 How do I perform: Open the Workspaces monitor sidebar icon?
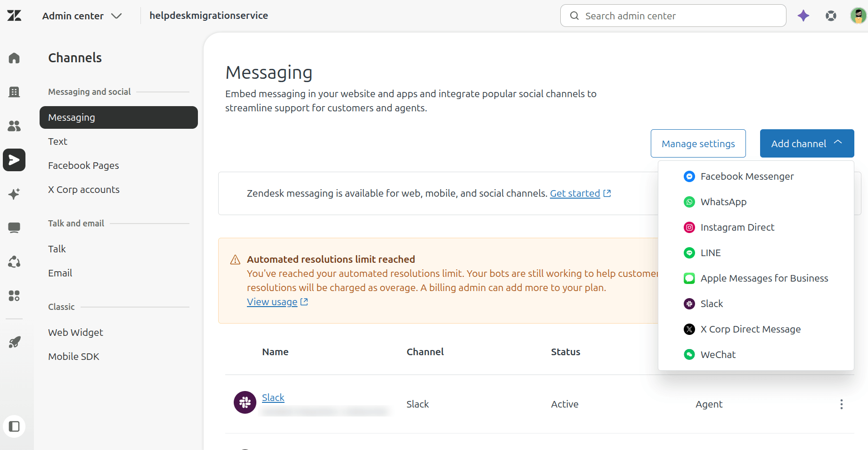pyautogui.click(x=14, y=228)
